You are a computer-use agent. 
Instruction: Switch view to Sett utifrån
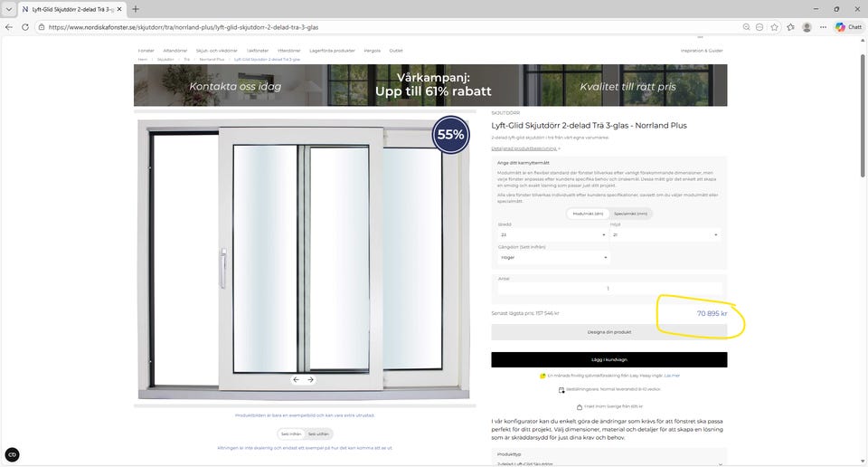pos(318,434)
